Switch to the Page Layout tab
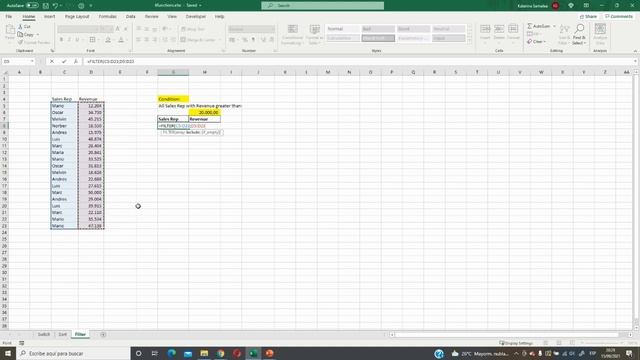The height and width of the screenshot is (360, 640). pyautogui.click(x=77, y=16)
